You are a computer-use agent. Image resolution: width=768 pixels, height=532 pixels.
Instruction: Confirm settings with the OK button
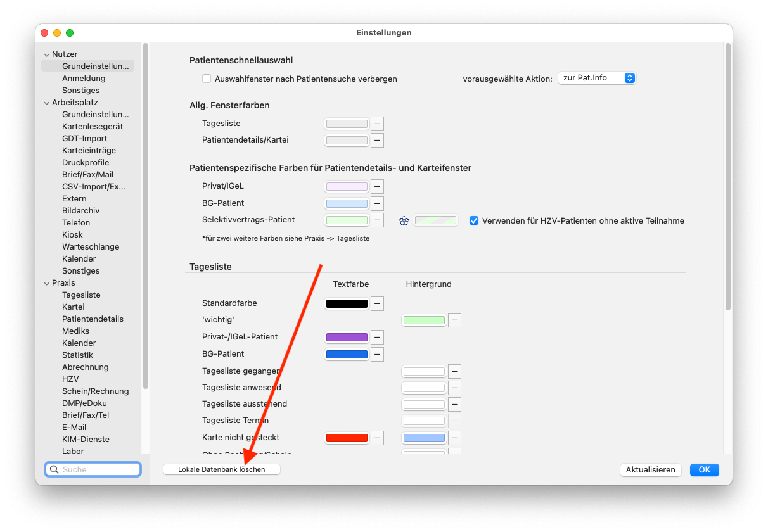coord(705,469)
